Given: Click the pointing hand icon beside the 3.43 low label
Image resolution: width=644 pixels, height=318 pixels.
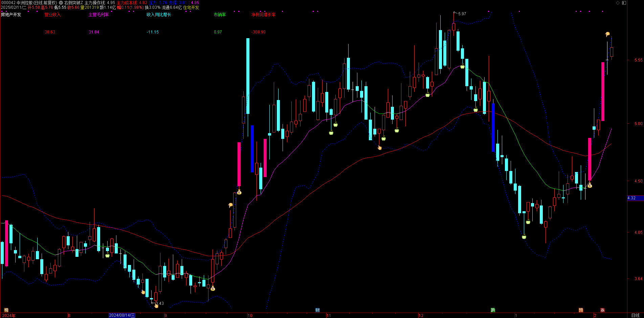Looking at the screenshot, I should tap(156, 305).
